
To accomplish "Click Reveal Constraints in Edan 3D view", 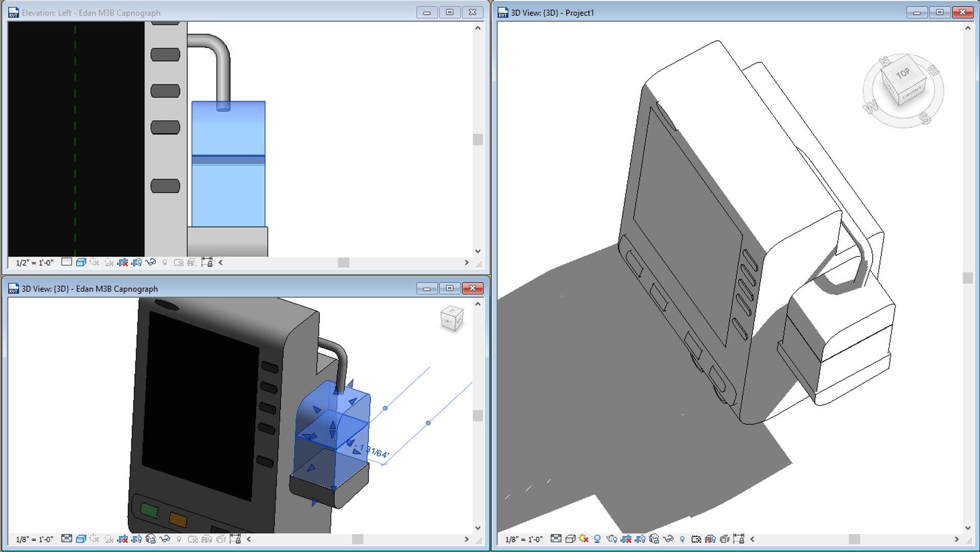I will 235,539.
